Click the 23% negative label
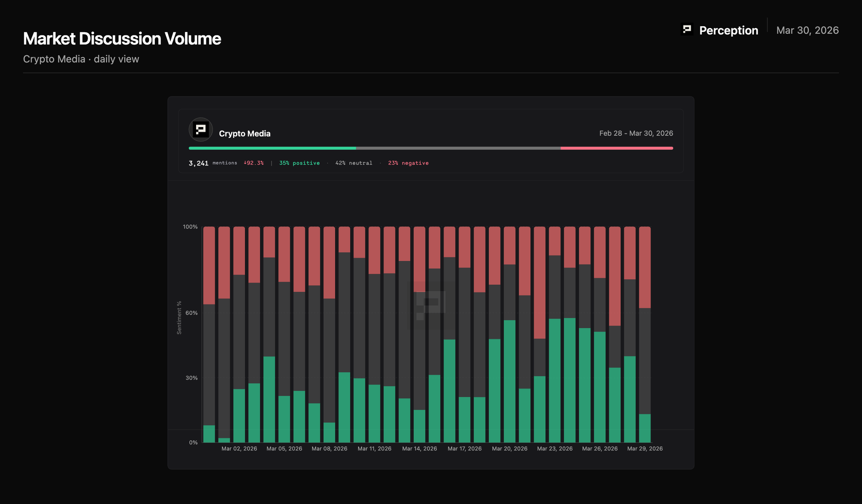This screenshot has height=504, width=862. click(408, 163)
